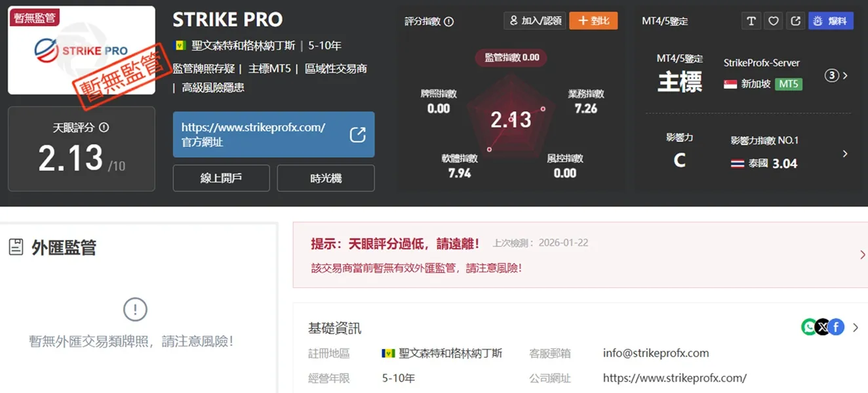Click the 軟體指數 7.94 value
Image resolution: width=868 pixels, height=393 pixels.
460,173
